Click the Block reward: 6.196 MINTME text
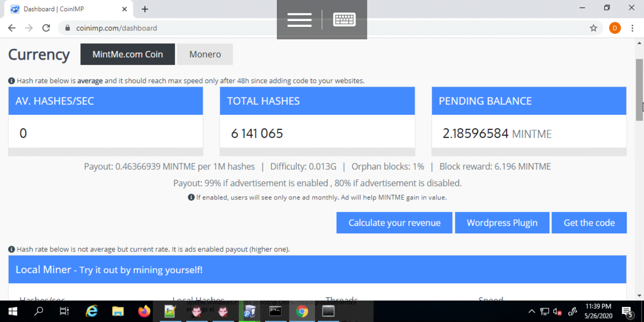The height and width of the screenshot is (322, 644). 495,167
